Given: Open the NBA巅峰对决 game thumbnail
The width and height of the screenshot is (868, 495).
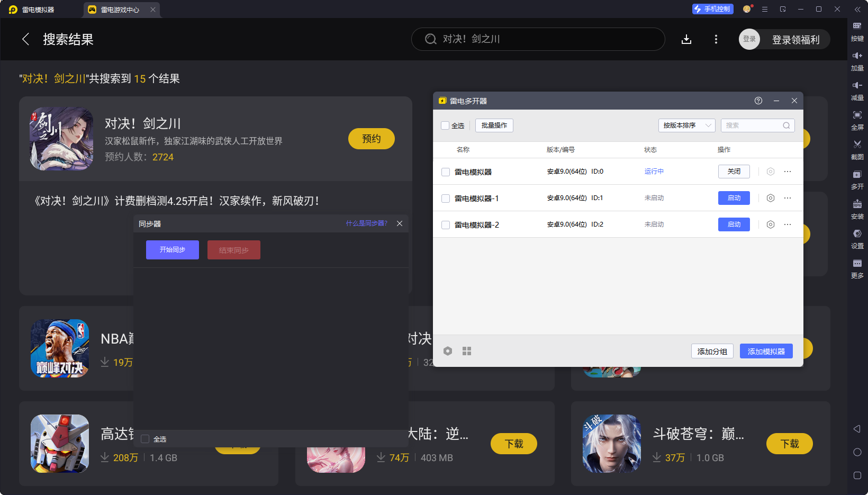Looking at the screenshot, I should [60, 348].
